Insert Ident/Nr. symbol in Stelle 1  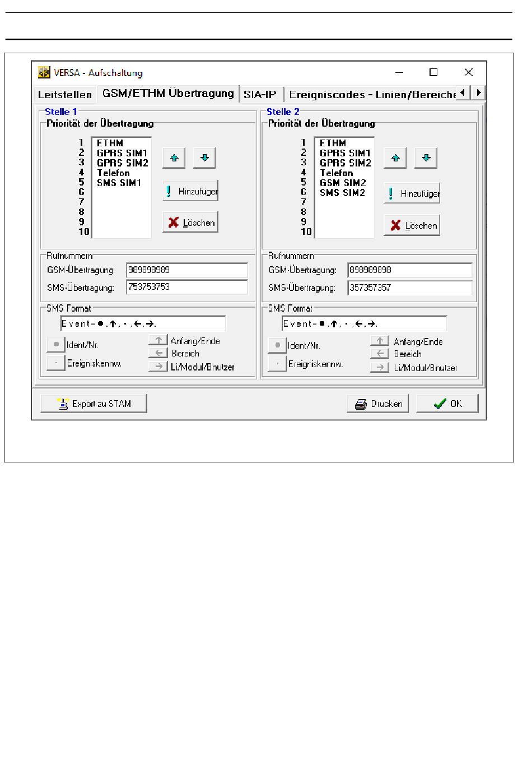(56, 345)
